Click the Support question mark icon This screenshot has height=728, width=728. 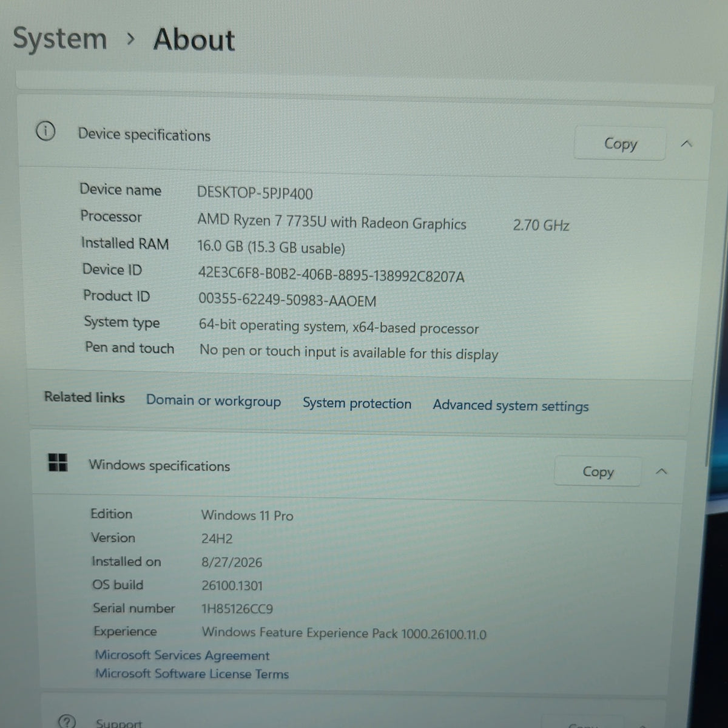click(66, 721)
